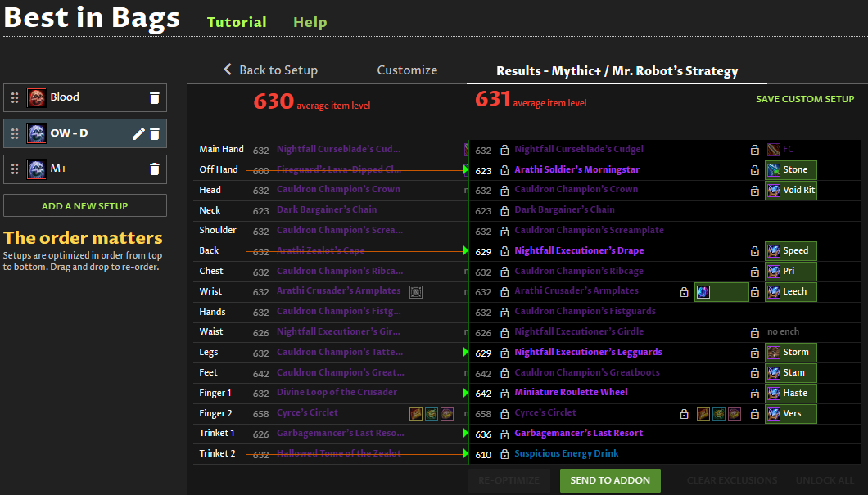Toggle the item lock for Cyrce's Circlet result
This screenshot has width=868, height=495.
click(x=504, y=414)
